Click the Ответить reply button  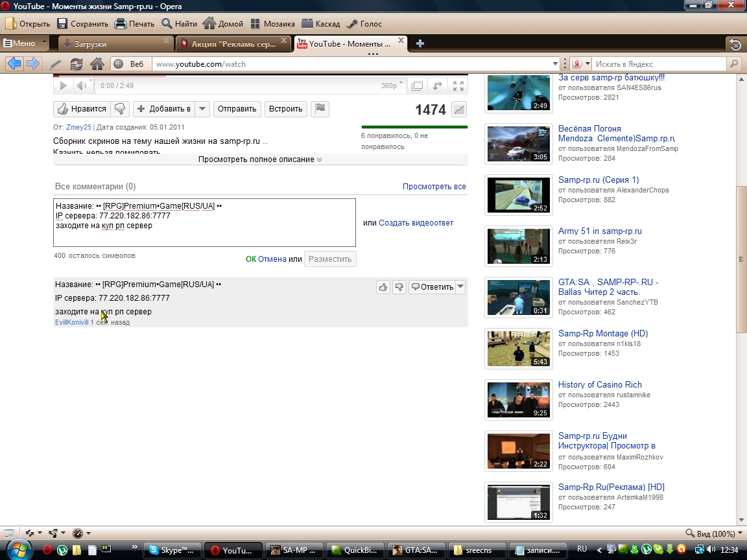tap(432, 286)
